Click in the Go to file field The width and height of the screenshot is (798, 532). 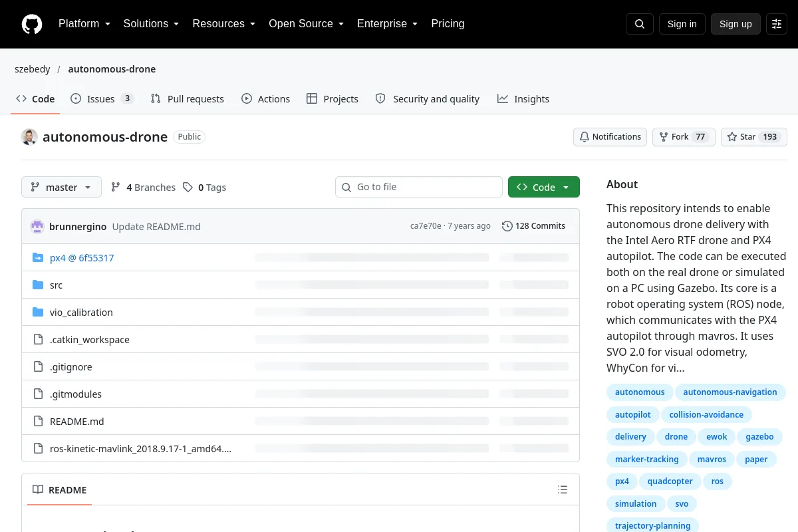419,187
